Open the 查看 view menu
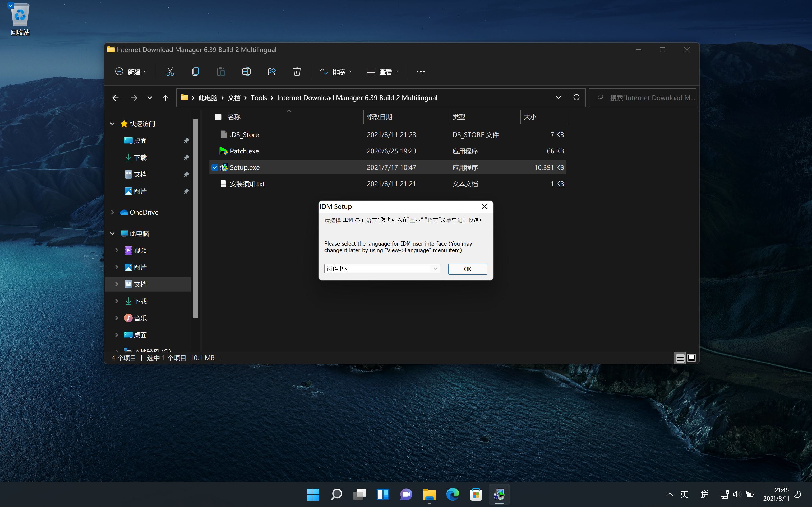812x507 pixels. click(383, 72)
